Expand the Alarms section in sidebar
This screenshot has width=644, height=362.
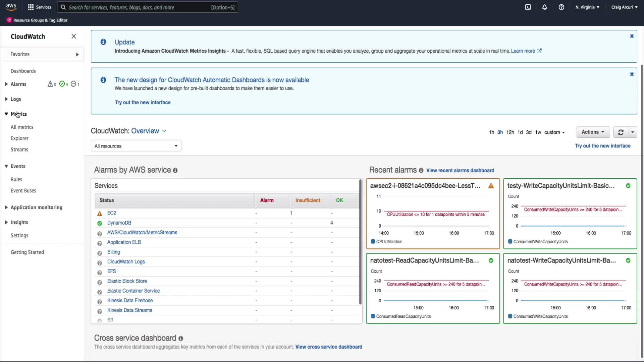(x=6, y=84)
